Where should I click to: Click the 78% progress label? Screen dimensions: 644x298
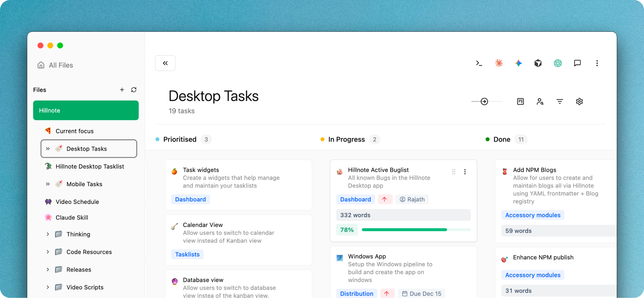pyautogui.click(x=347, y=230)
